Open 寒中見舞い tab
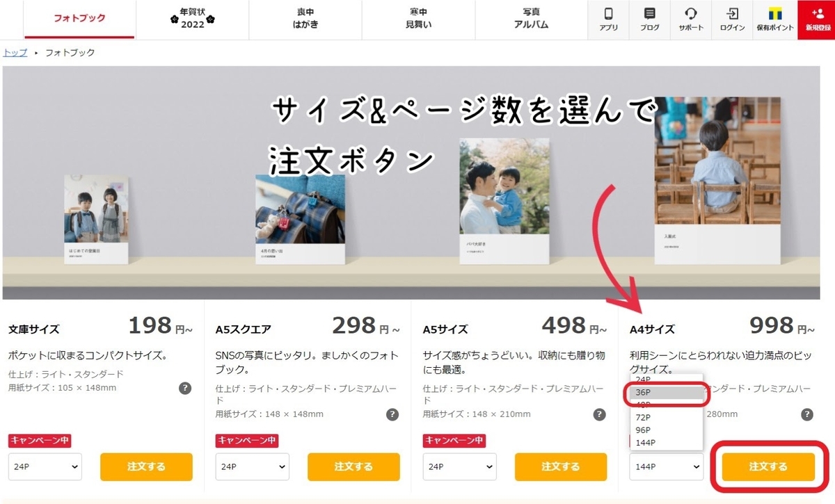 (x=417, y=19)
